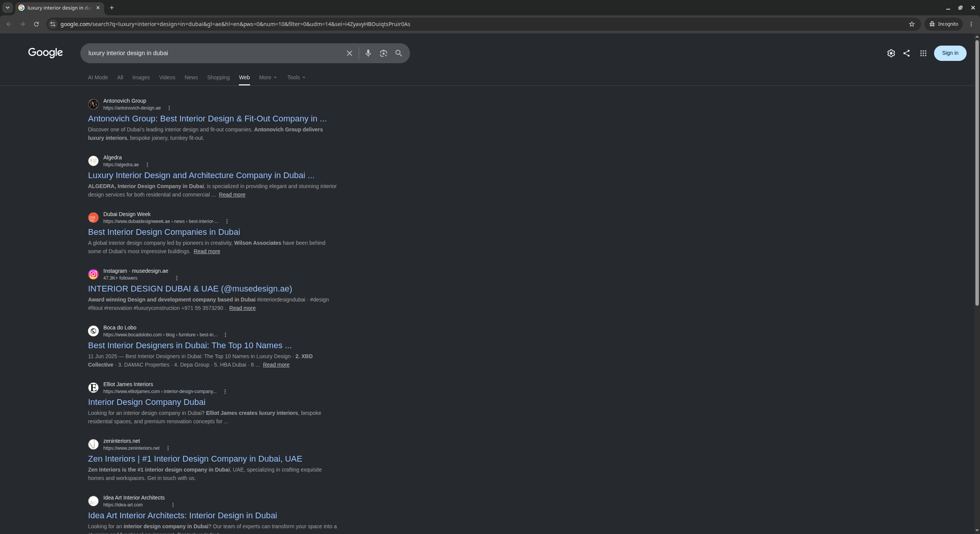
Task: Open search by image (Lens) icon
Action: tap(384, 53)
